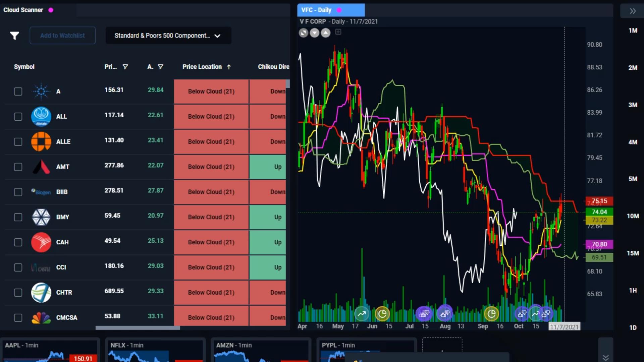Image resolution: width=644 pixels, height=362 pixels.
Task: Click the Biogen logo in BIIB row
Action: pyautogui.click(x=41, y=192)
